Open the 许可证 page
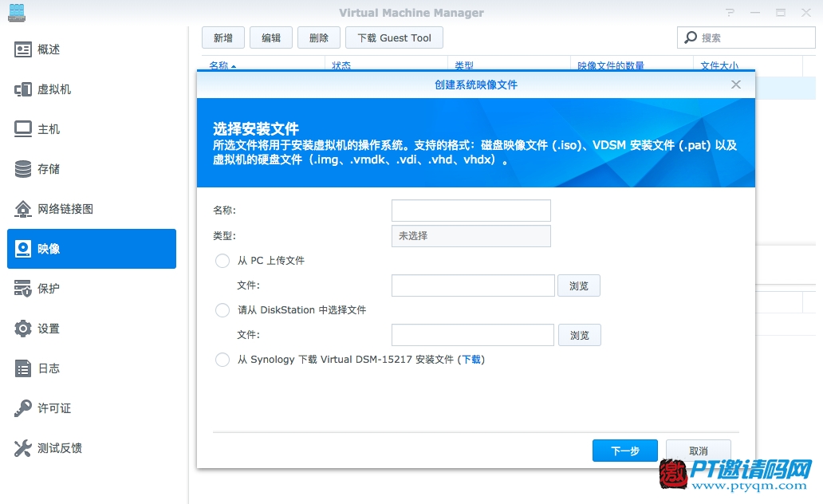 [x=54, y=408]
